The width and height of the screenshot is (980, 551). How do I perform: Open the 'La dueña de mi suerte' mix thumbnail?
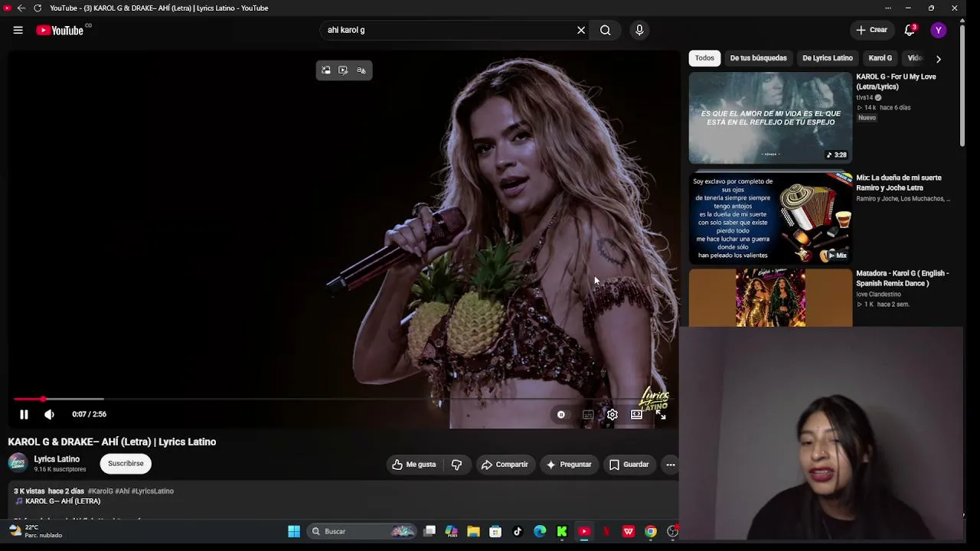(770, 218)
